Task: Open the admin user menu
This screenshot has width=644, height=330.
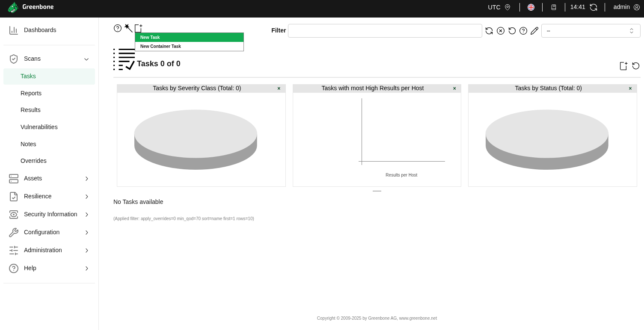Action: point(626,7)
